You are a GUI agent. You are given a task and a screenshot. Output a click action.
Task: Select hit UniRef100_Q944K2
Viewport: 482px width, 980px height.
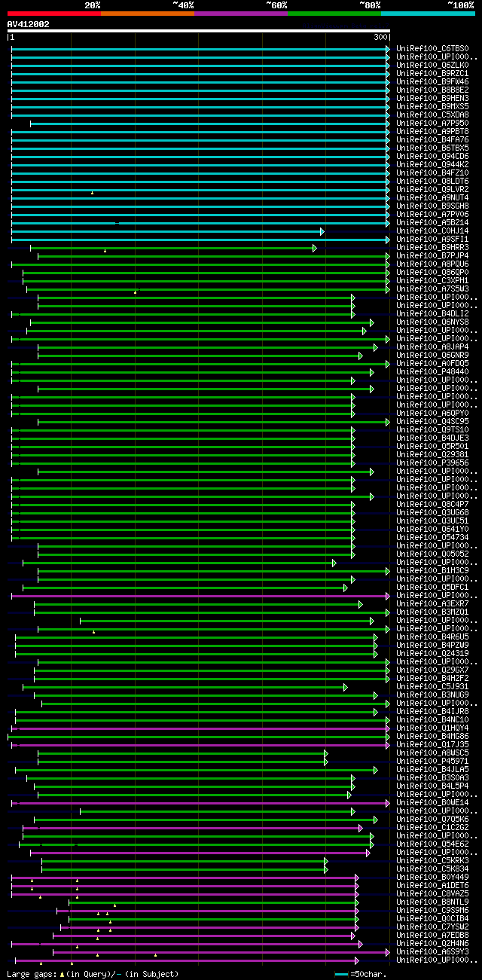(x=432, y=165)
